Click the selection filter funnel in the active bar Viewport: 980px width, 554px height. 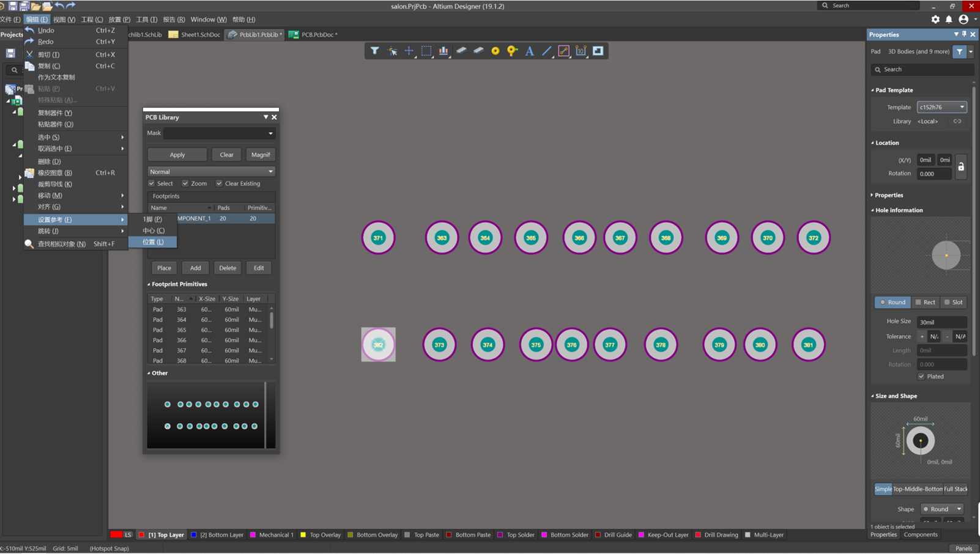(x=374, y=51)
